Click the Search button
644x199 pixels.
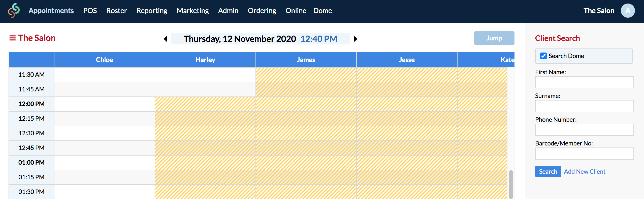[548, 171]
